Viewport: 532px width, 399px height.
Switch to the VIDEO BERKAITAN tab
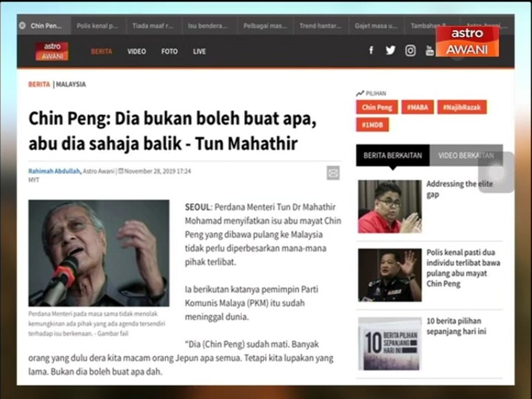click(466, 155)
